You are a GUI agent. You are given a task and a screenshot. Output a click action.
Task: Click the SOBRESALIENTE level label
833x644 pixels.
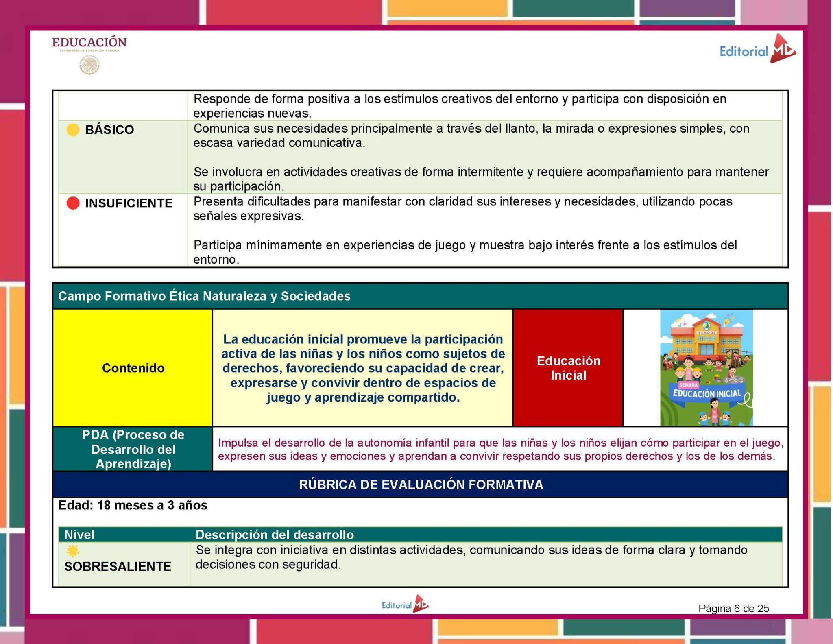coord(118,566)
